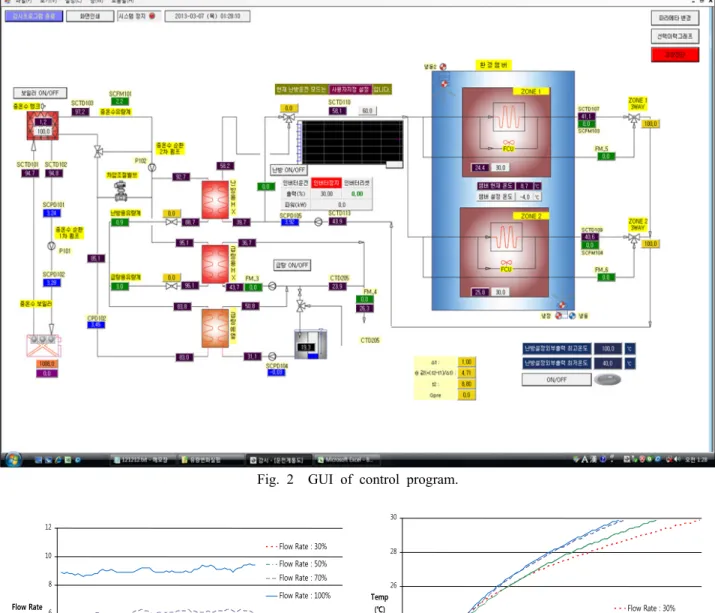This screenshot has height=613, width=715.
Task: Select the differential pressure control valve icon
Action: tap(121, 191)
